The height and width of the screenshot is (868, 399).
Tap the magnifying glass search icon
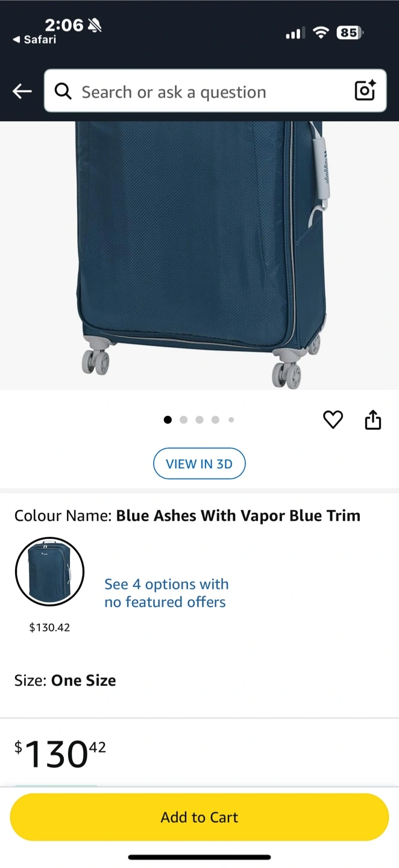[x=63, y=91]
